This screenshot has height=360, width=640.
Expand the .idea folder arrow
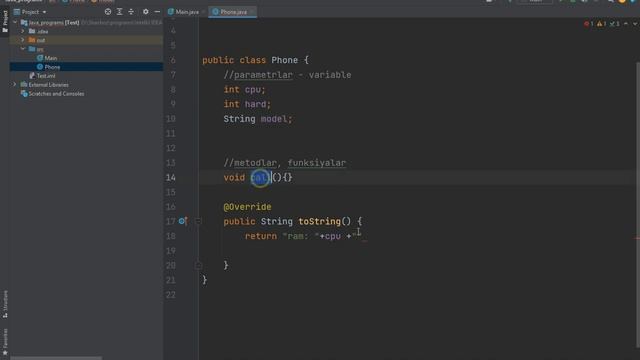[23, 31]
